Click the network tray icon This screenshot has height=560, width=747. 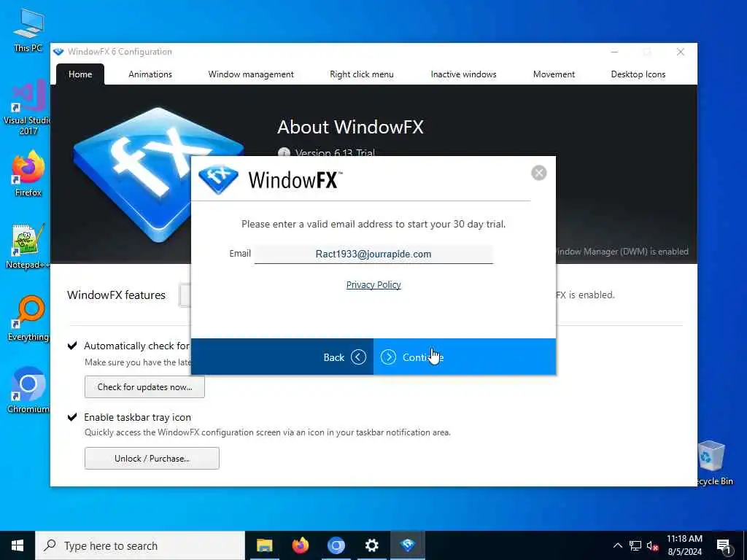(635, 545)
